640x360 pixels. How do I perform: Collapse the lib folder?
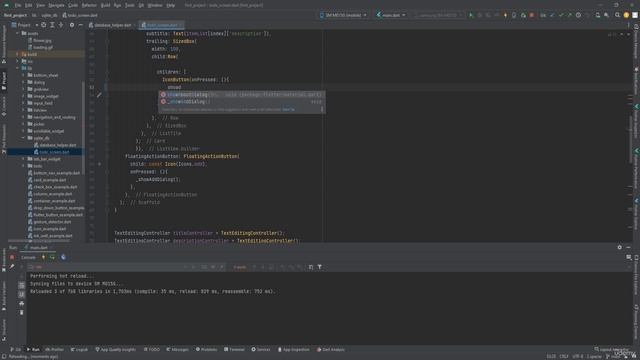coord(17,68)
